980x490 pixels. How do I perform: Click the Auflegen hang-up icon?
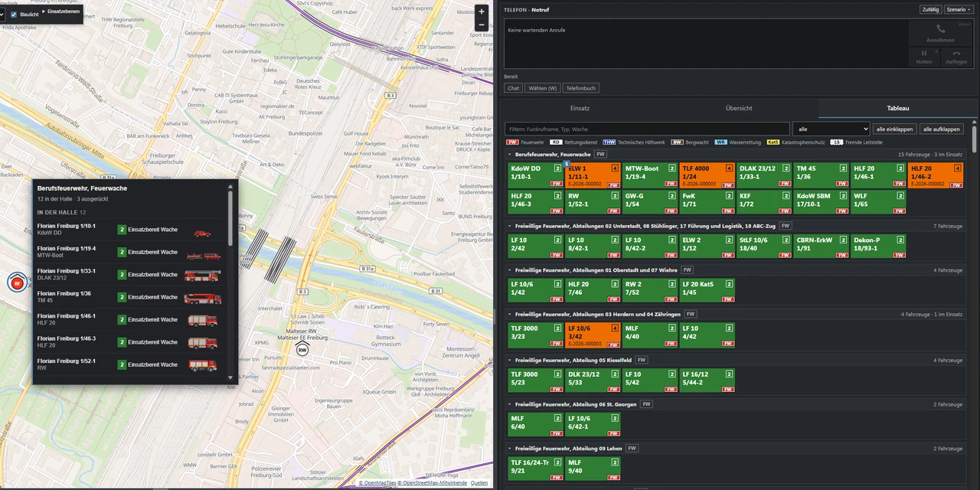[956, 54]
